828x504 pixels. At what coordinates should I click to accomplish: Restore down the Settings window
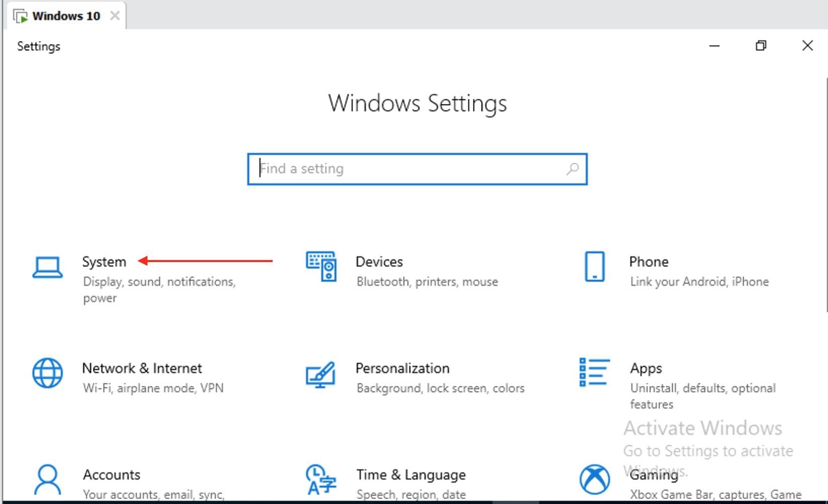pyautogui.click(x=761, y=46)
